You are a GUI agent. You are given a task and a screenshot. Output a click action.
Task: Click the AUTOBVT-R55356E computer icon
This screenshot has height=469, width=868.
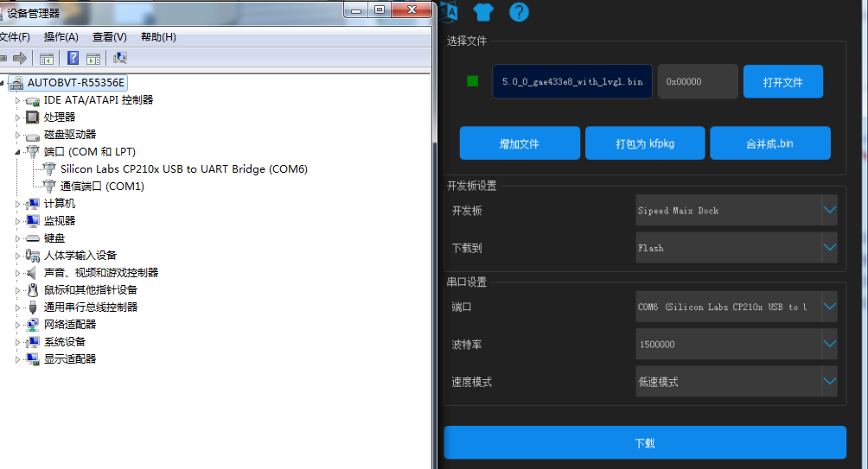click(16, 83)
